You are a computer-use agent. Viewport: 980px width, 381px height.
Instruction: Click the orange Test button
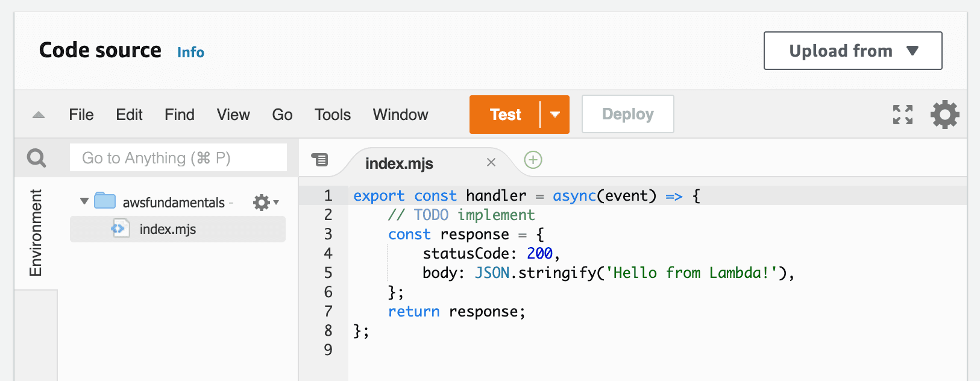click(505, 115)
